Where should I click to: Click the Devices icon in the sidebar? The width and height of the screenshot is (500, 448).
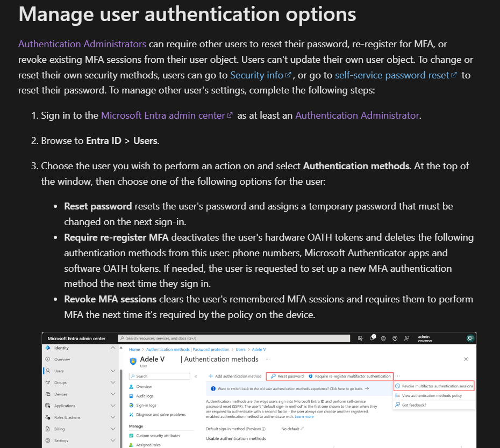(x=48, y=394)
